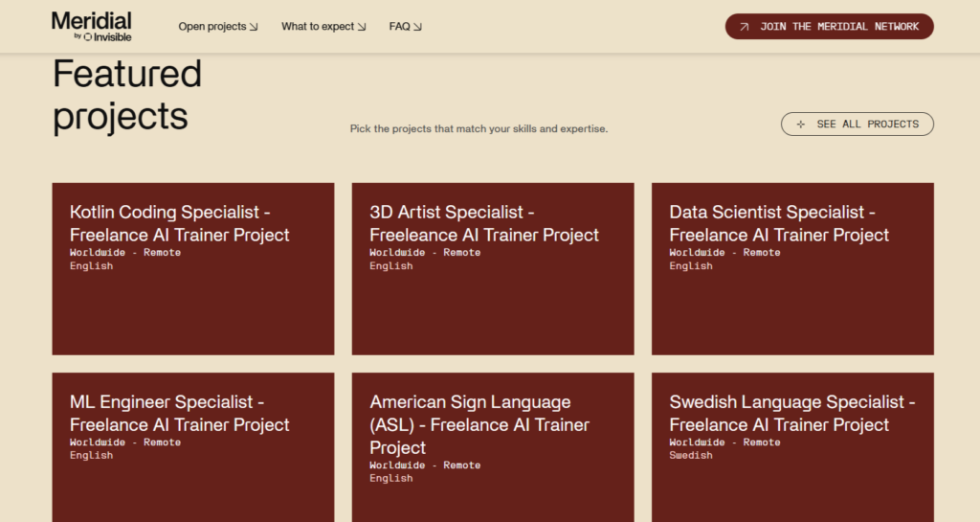Click the arrow icon beside Open projects
The width and height of the screenshot is (980, 522).
click(x=254, y=27)
